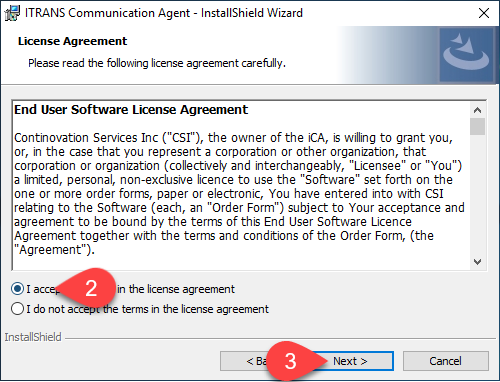Click the license text scroll-down arrow
The image size is (500, 382).
tap(477, 262)
